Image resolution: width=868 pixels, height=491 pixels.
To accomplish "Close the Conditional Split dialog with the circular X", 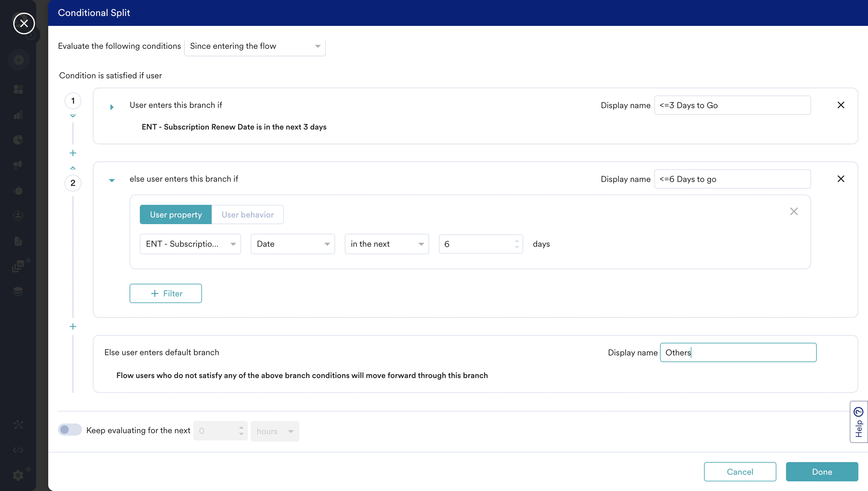I will (x=24, y=23).
